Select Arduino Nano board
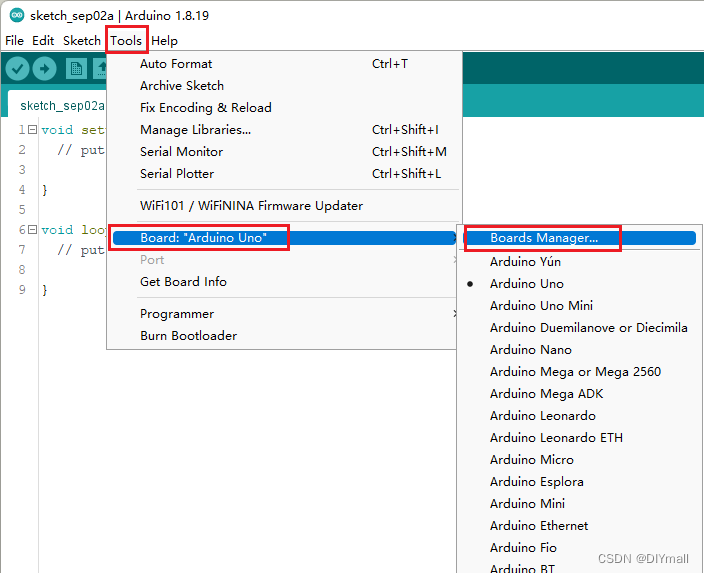Image resolution: width=704 pixels, height=573 pixels. [x=580, y=350]
